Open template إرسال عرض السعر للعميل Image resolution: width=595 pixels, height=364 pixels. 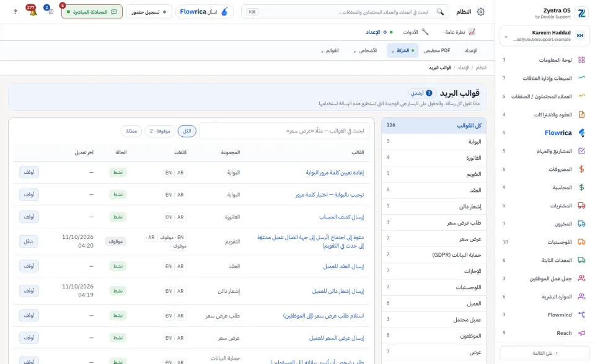(336, 338)
